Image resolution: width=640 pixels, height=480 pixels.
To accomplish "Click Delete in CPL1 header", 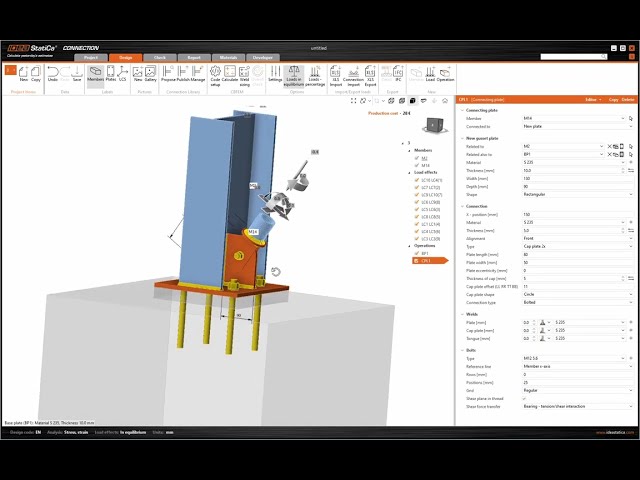I will tap(628, 100).
